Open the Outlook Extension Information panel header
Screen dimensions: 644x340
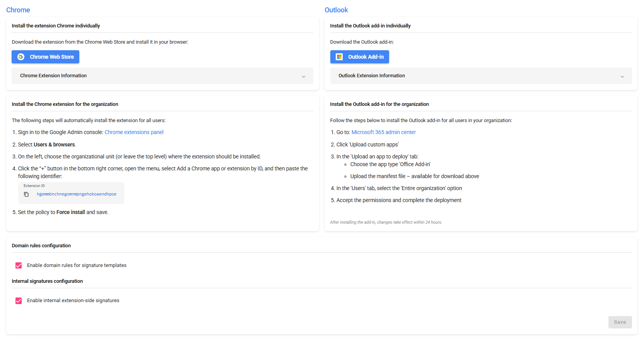[481, 76]
